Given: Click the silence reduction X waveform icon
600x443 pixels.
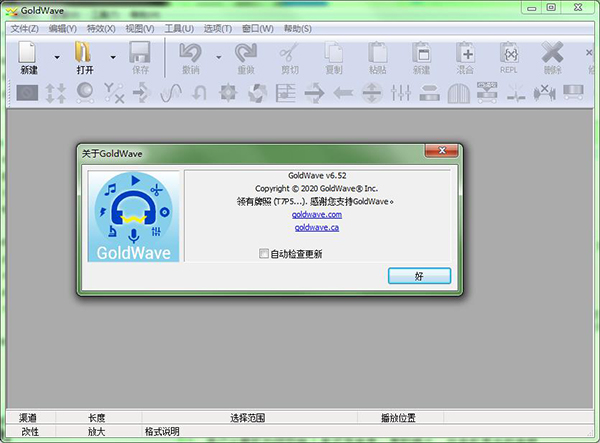Looking at the screenshot, I should pos(545,93).
